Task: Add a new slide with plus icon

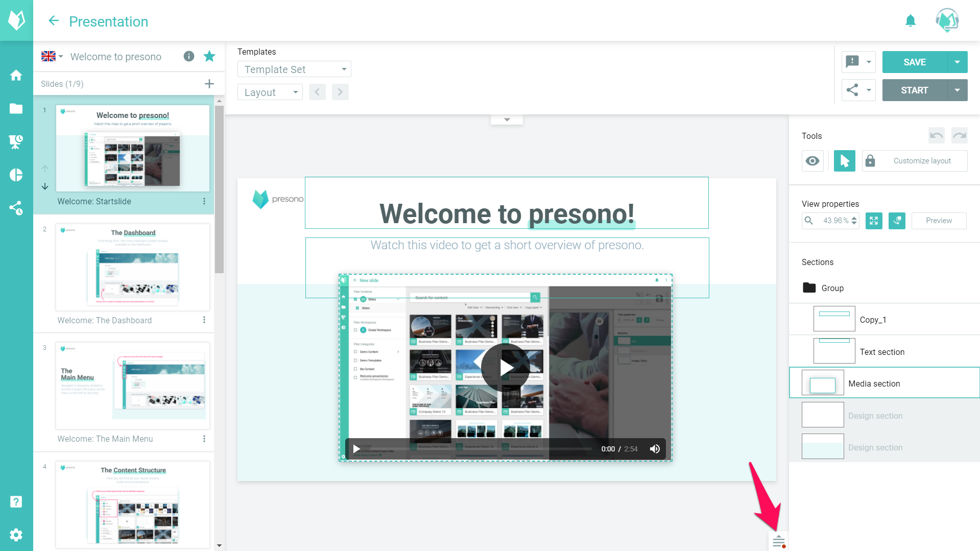Action: pos(209,84)
